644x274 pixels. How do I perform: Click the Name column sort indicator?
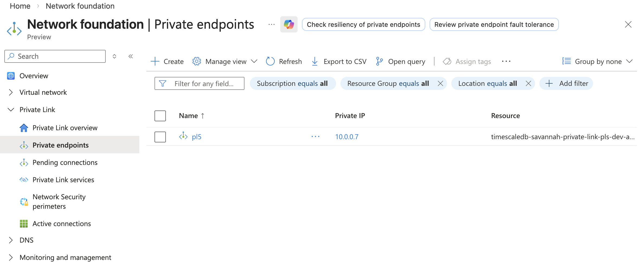(203, 115)
